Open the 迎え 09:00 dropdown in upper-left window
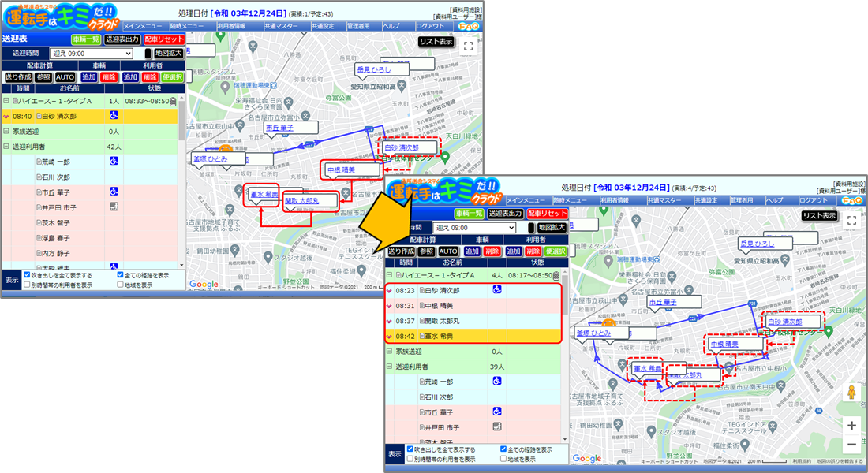 click(x=92, y=54)
